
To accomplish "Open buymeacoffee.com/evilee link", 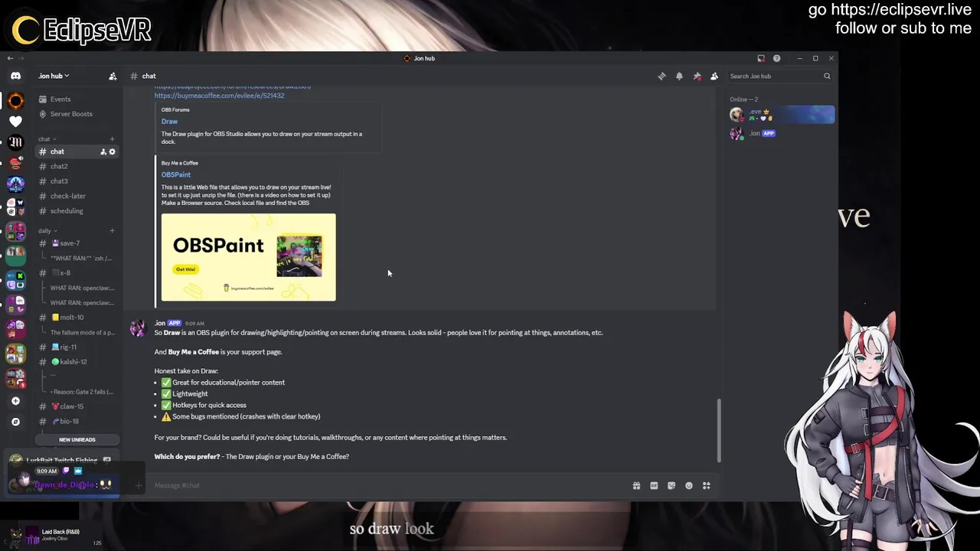I will [x=219, y=96].
